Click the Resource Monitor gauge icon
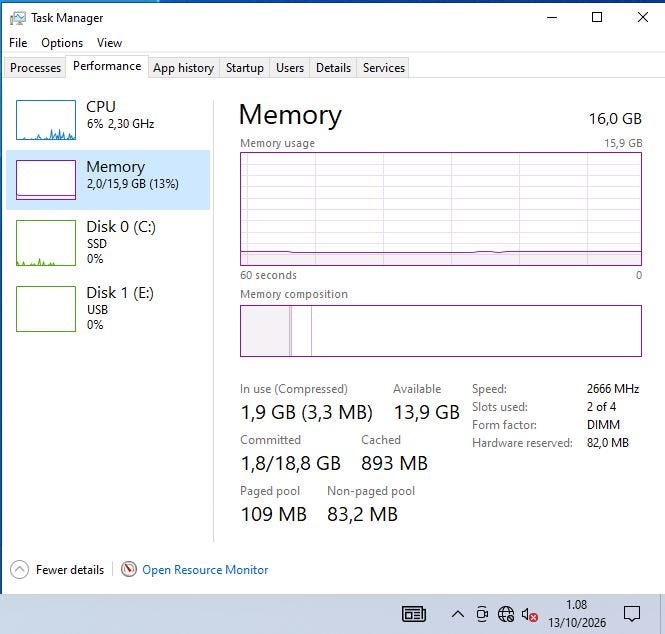This screenshot has width=665, height=634. tap(129, 569)
